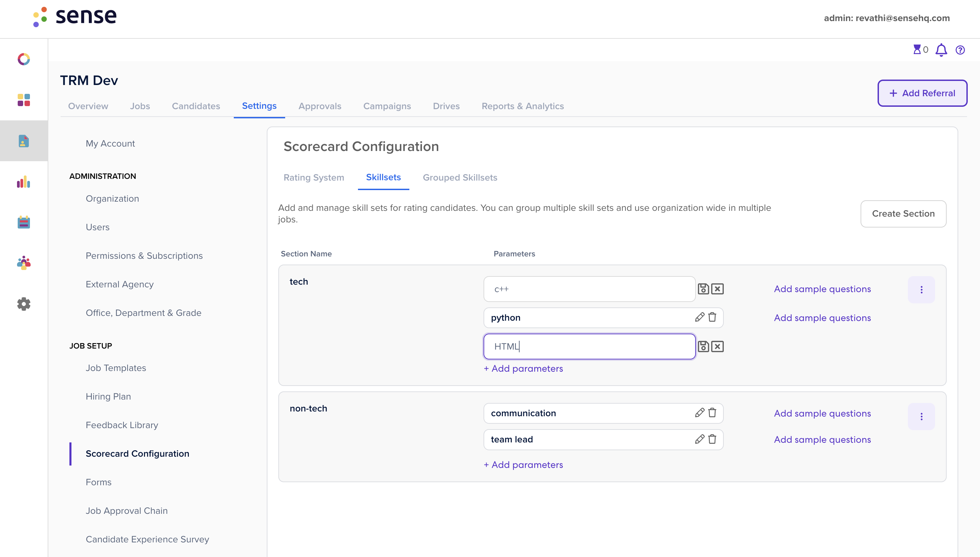The image size is (980, 557).
Task: Open Forms settings
Action: [x=98, y=482]
